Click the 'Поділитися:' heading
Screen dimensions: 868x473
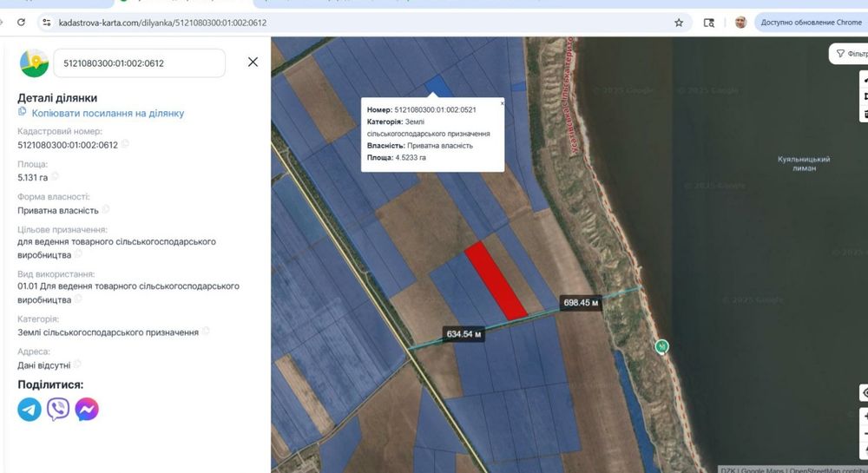(50, 384)
